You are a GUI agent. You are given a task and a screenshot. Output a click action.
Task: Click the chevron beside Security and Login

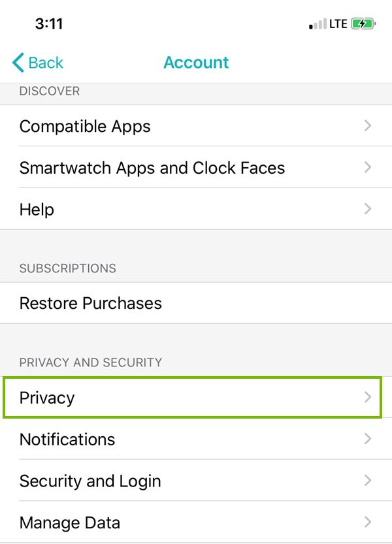pos(367,481)
